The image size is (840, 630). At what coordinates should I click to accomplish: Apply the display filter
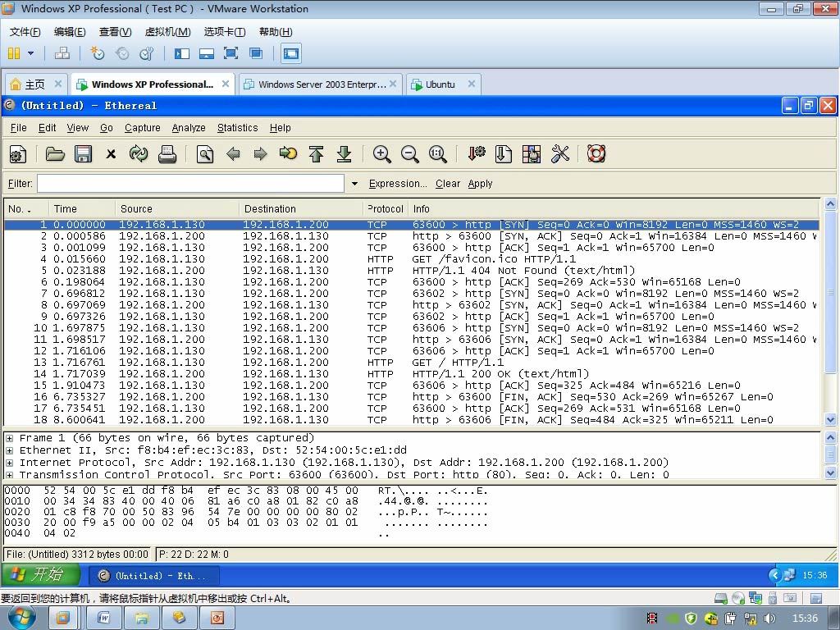pyautogui.click(x=480, y=184)
